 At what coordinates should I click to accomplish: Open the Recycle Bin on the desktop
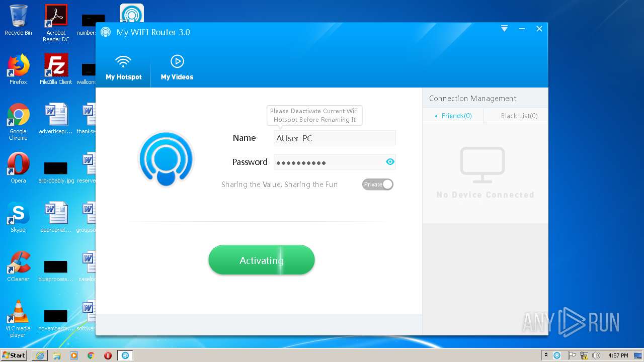18,21
